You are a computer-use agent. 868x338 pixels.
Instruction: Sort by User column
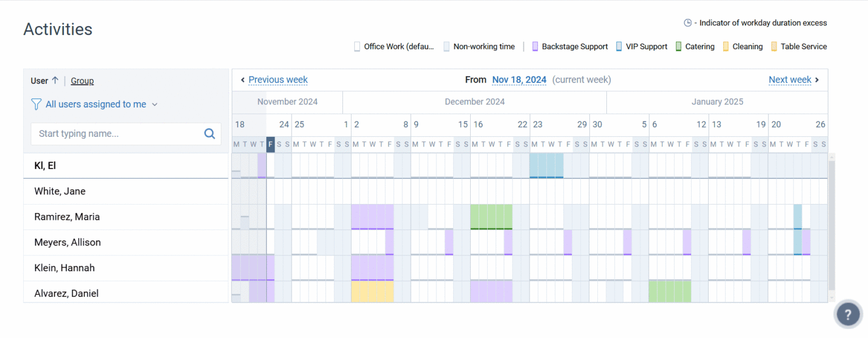coord(39,81)
